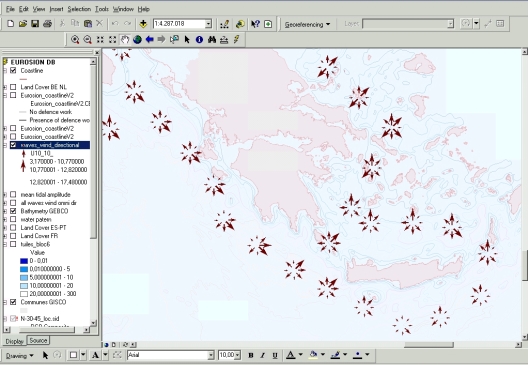The image size is (528, 365).
Task: Select the Zoom Out tool
Action: (x=87, y=40)
